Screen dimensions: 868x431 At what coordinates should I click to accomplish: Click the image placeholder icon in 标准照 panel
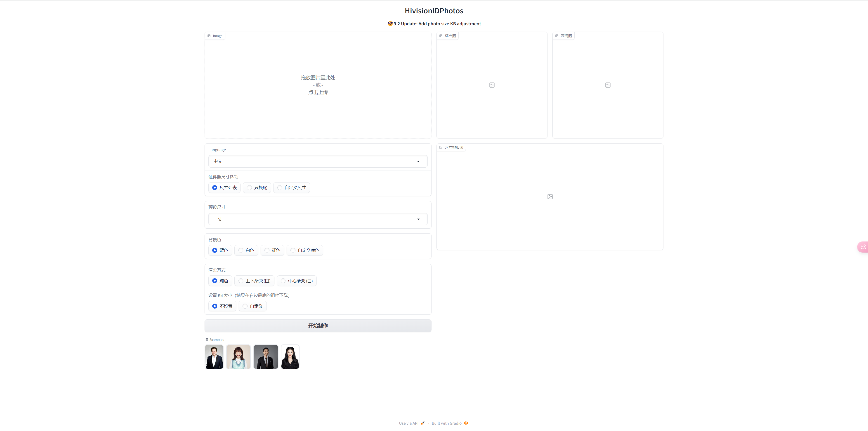(492, 85)
